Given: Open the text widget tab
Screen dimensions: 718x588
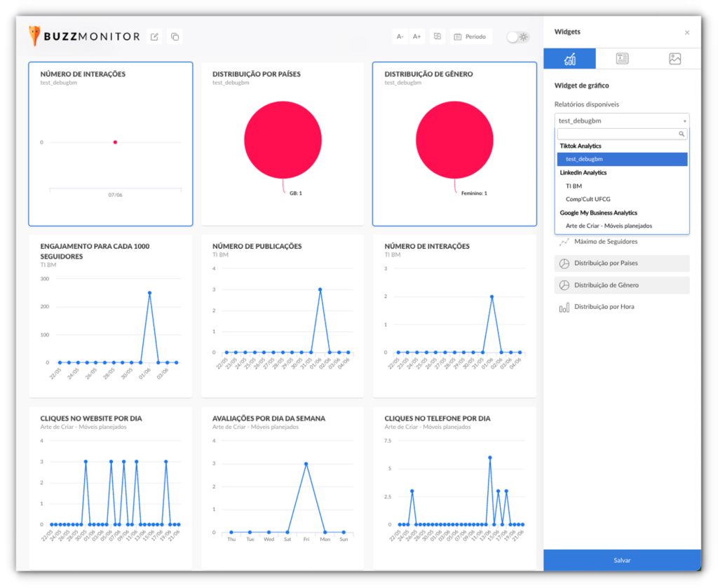Looking at the screenshot, I should pos(622,59).
